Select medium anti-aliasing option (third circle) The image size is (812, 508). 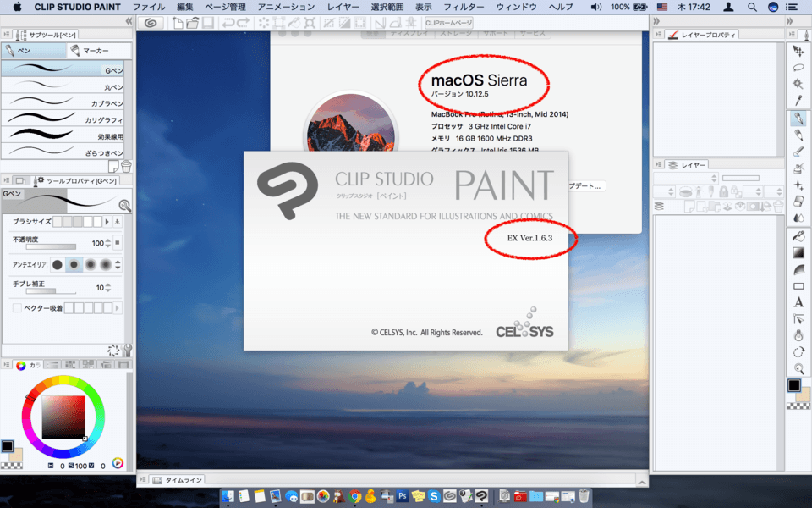tap(91, 265)
